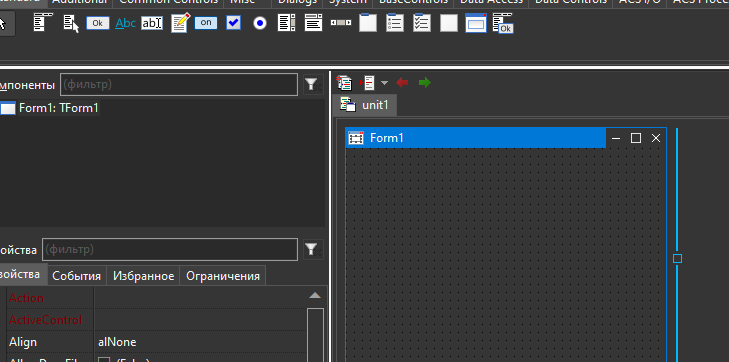Image resolution: width=729 pixels, height=362 pixels.
Task: Open the Common Controls palette tab
Action: pos(168,2)
